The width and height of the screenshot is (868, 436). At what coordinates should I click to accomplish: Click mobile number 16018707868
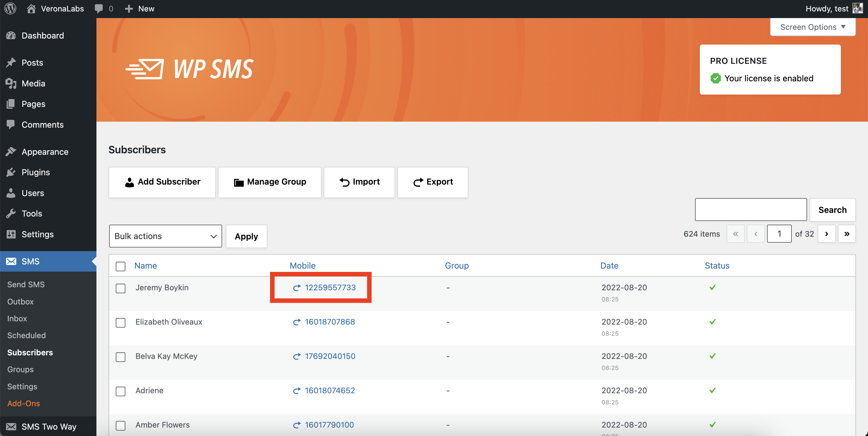tap(330, 322)
